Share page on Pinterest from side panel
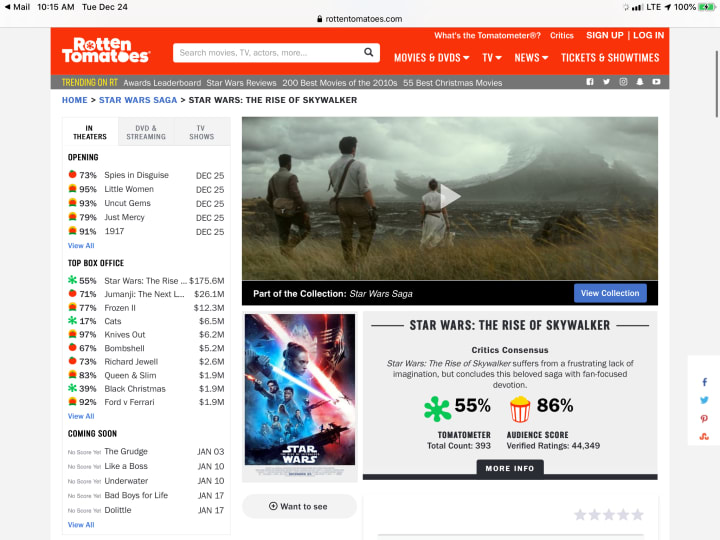This screenshot has height=540, width=720. click(704, 418)
